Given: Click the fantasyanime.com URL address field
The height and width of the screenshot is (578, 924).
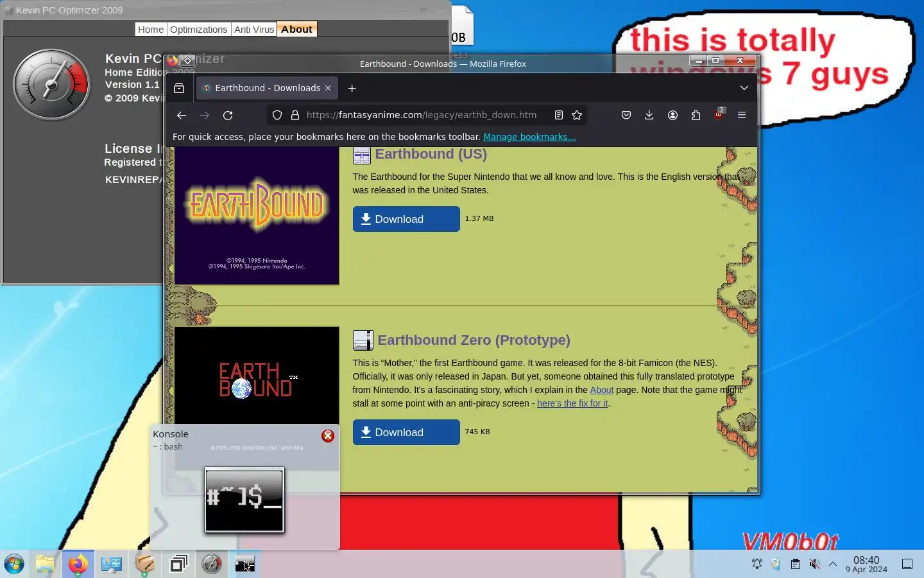Looking at the screenshot, I should 422,115.
